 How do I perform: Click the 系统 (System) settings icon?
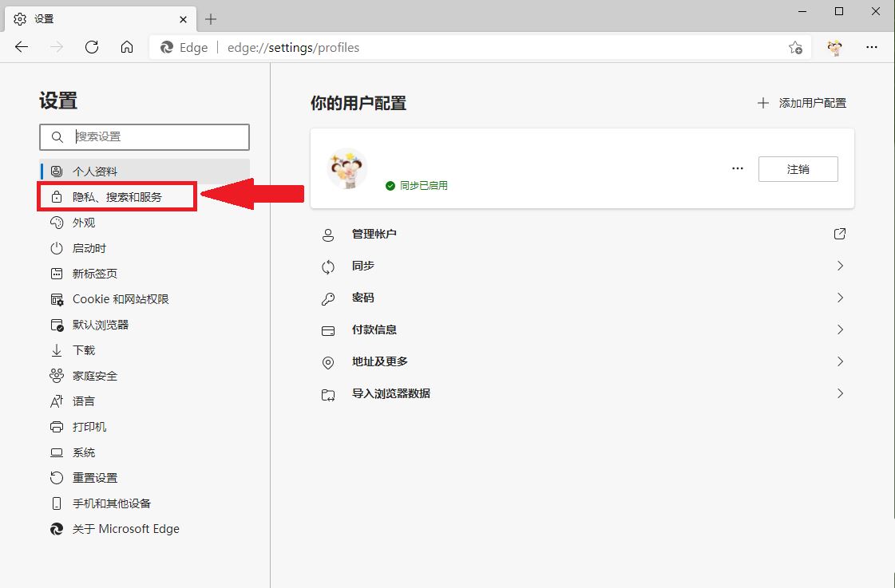click(x=56, y=452)
